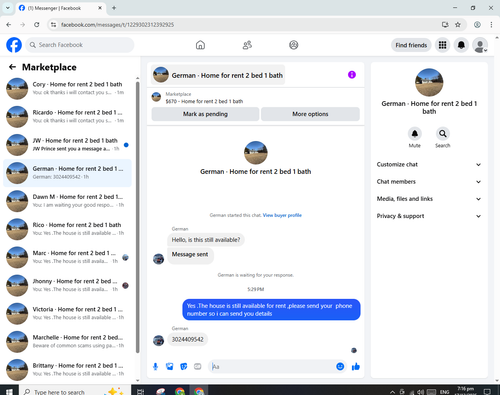Screen dimensions: 500x395
Task: Click German's phone number message 3024409542
Action: [187, 339]
